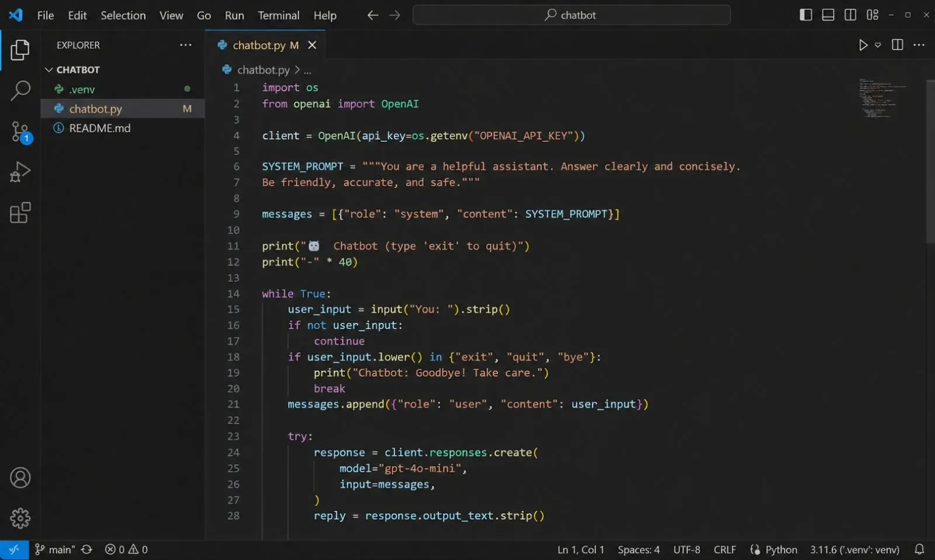
Task: Open editor More Actions ellipsis
Action: [x=919, y=45]
